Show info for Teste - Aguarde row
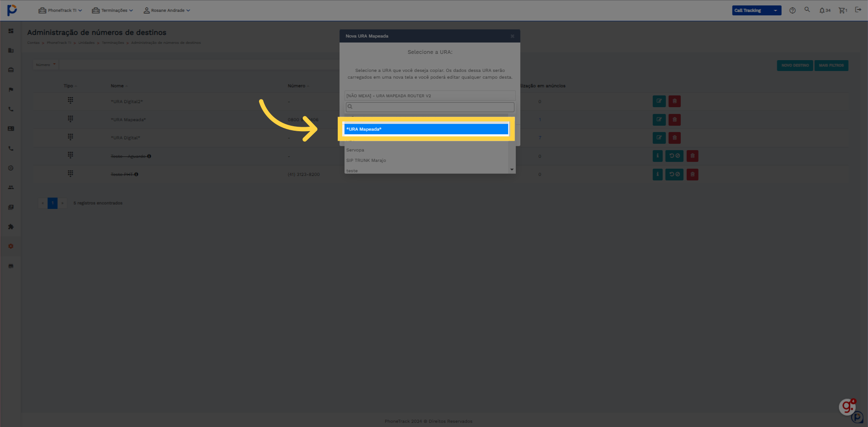 click(x=658, y=156)
